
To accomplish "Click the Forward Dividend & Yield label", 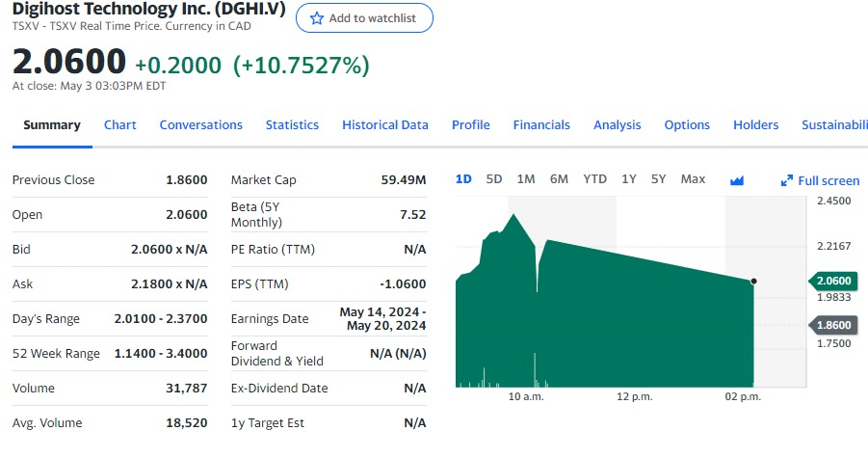I will click(276, 353).
